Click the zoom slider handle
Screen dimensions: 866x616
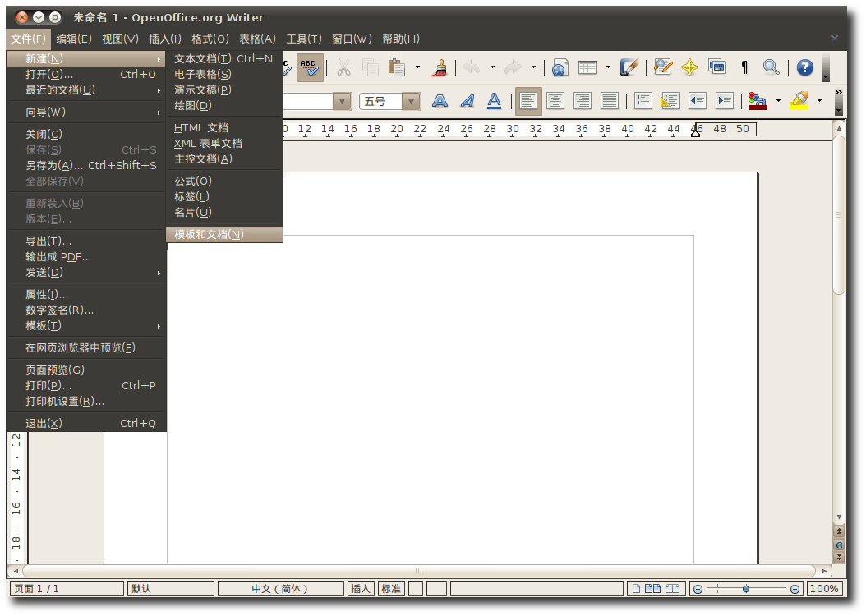tap(745, 589)
